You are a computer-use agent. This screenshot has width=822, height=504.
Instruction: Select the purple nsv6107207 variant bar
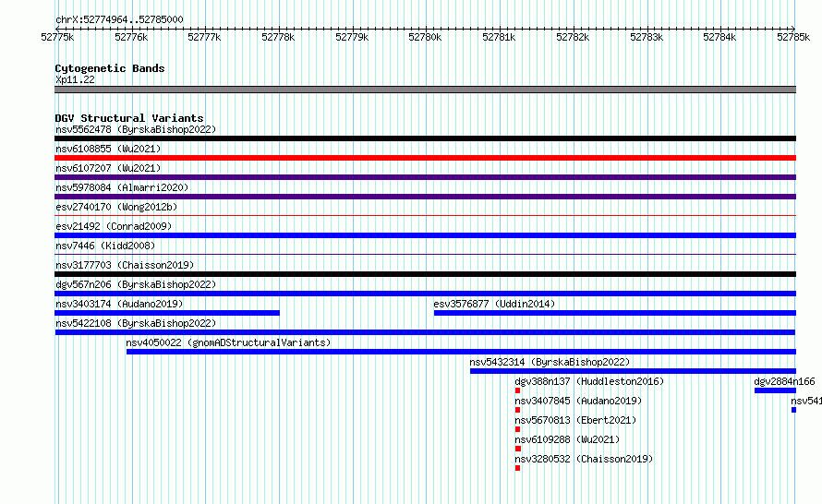pyautogui.click(x=425, y=177)
